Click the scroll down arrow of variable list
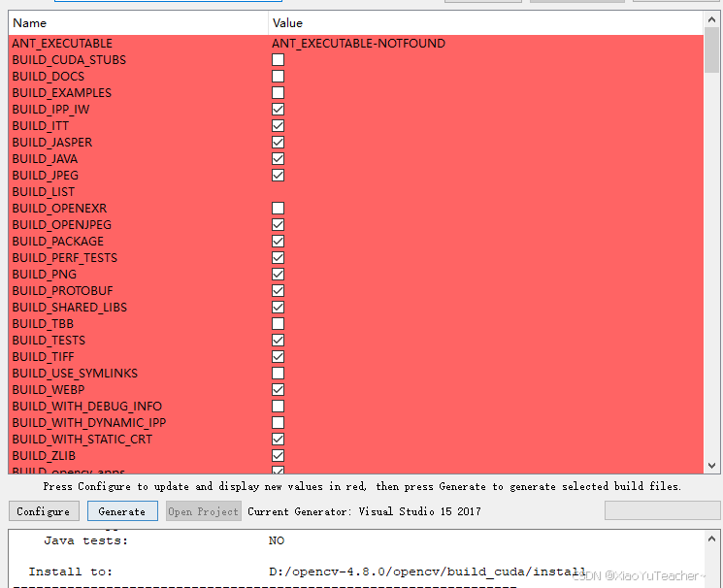 pos(711,466)
